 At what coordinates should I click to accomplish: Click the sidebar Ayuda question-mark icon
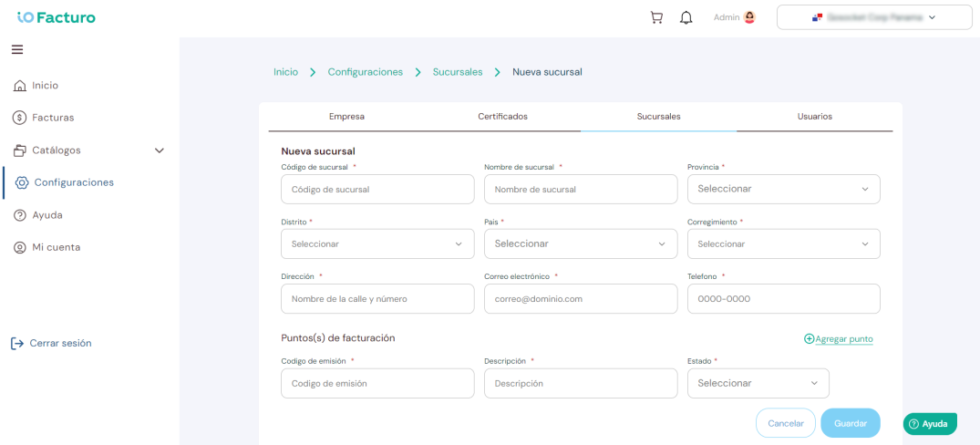[x=20, y=215]
